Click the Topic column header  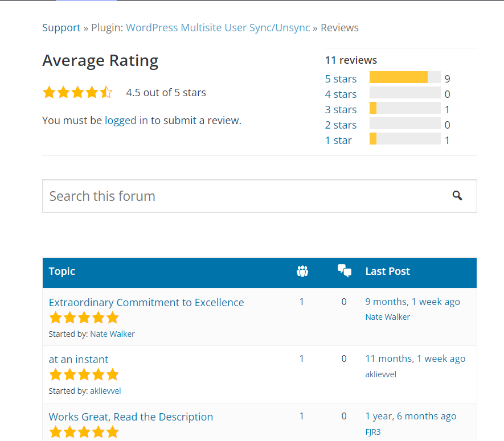click(62, 271)
